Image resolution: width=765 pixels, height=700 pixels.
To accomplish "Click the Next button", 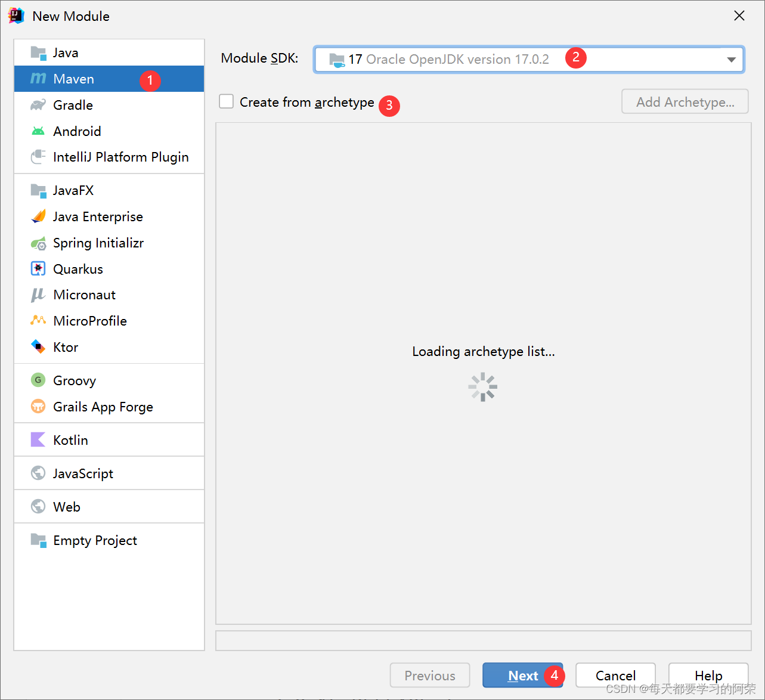I will click(523, 676).
